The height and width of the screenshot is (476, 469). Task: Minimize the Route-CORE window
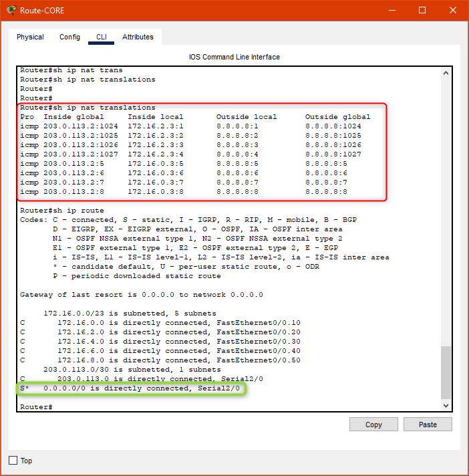click(x=392, y=10)
